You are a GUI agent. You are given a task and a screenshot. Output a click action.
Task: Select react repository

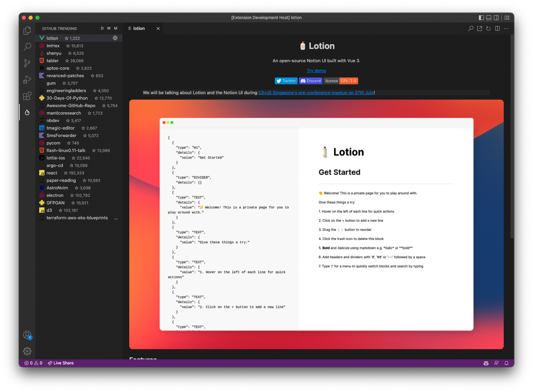(x=79, y=173)
